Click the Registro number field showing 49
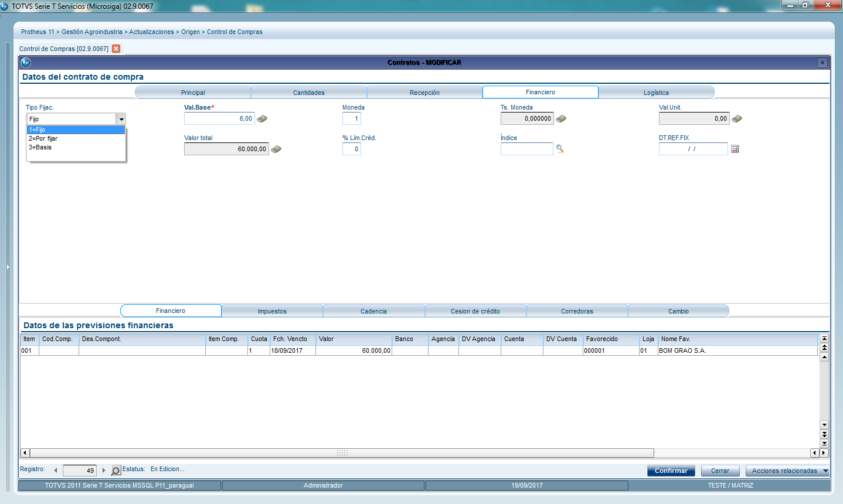The width and height of the screenshot is (843, 504). [x=80, y=471]
